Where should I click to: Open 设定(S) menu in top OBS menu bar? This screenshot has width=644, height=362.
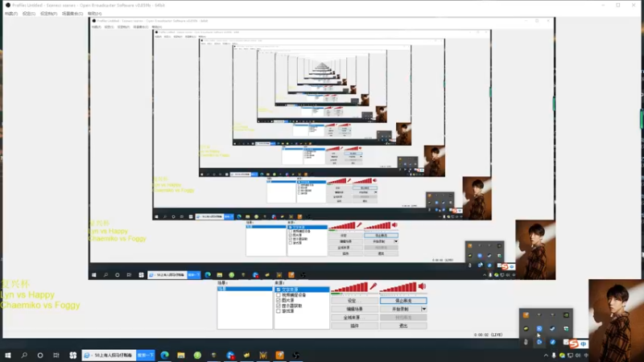click(29, 14)
